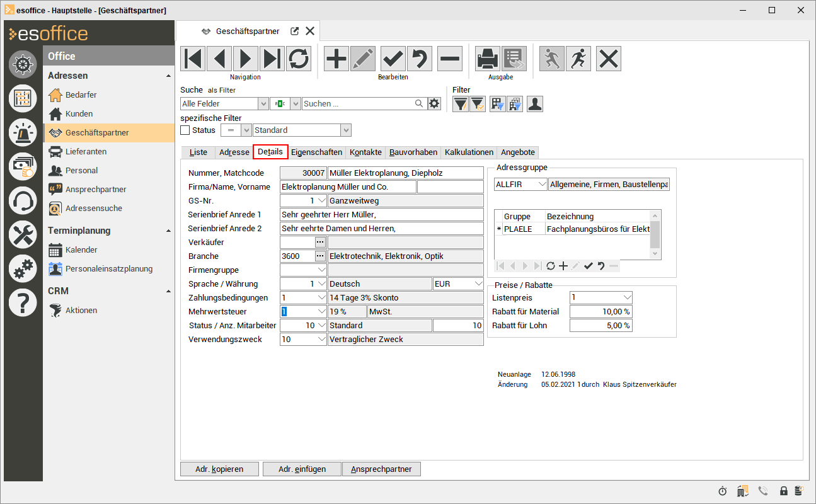816x504 pixels.
Task: Open search settings gear icon
Action: coord(434,104)
